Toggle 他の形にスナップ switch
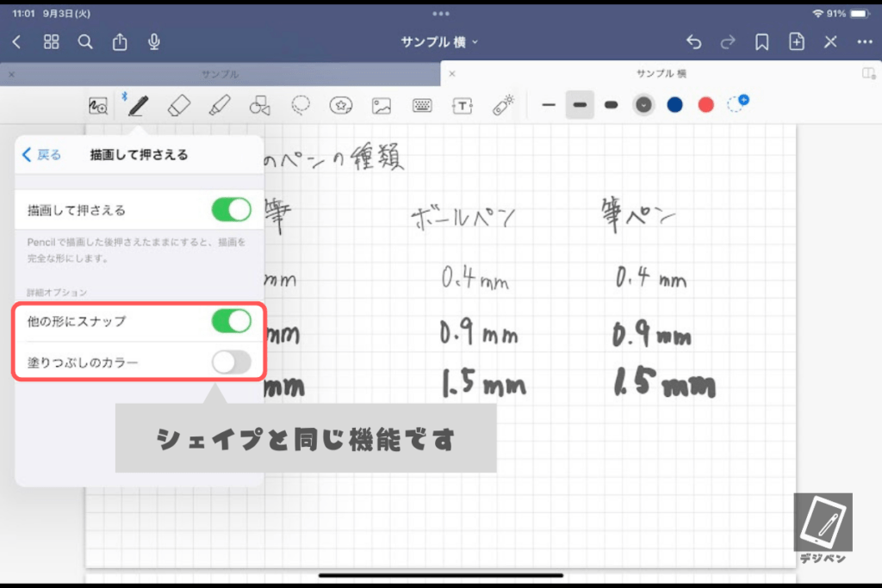The image size is (882, 588). pyautogui.click(x=231, y=321)
